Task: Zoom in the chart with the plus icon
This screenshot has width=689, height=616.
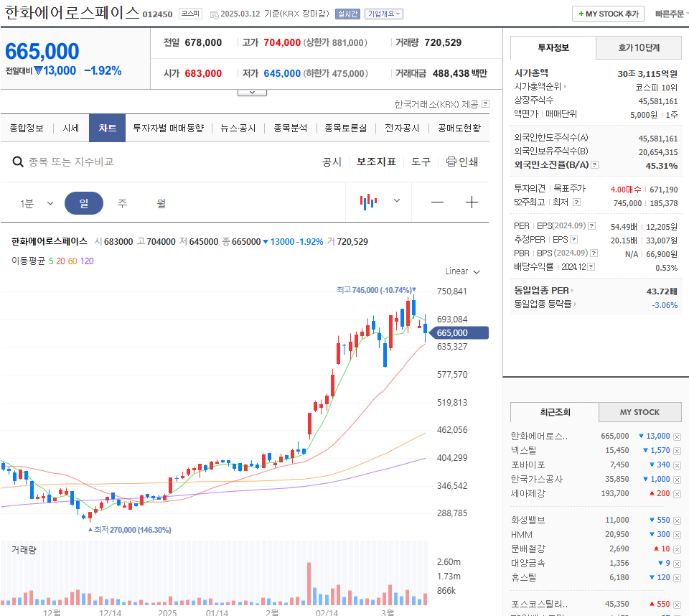Action: pos(472,202)
